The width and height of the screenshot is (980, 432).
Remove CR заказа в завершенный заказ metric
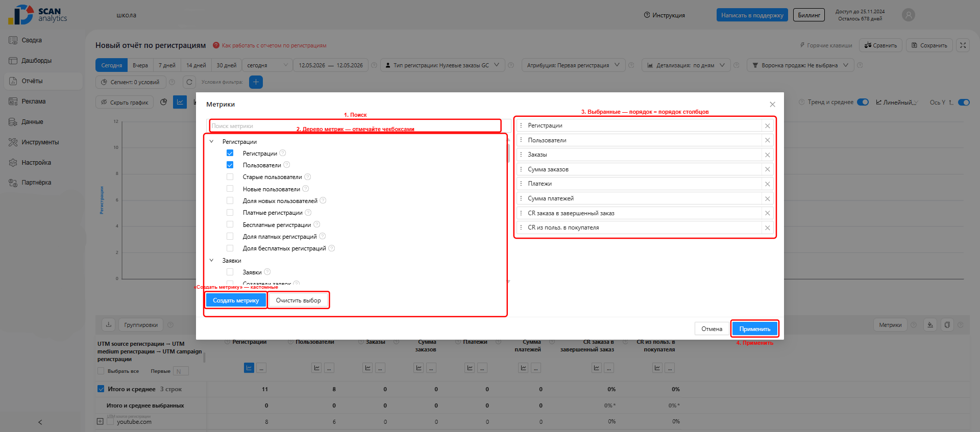(767, 213)
